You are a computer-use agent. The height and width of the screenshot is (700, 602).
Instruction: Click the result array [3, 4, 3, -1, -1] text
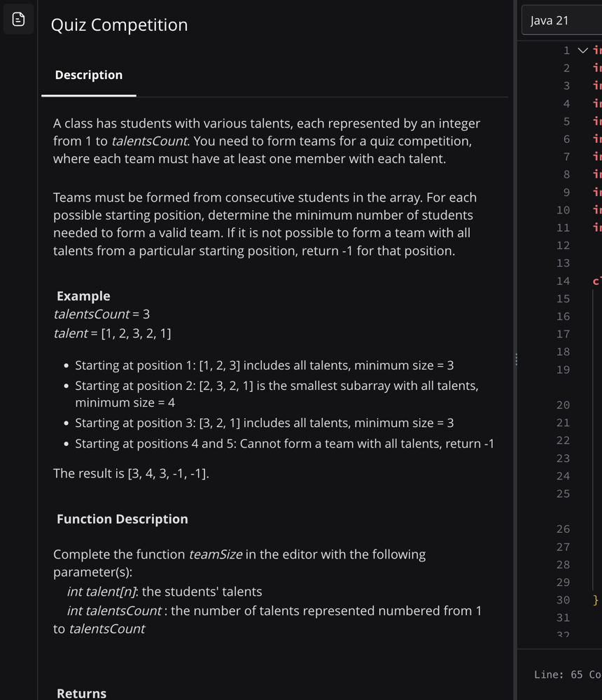(168, 473)
